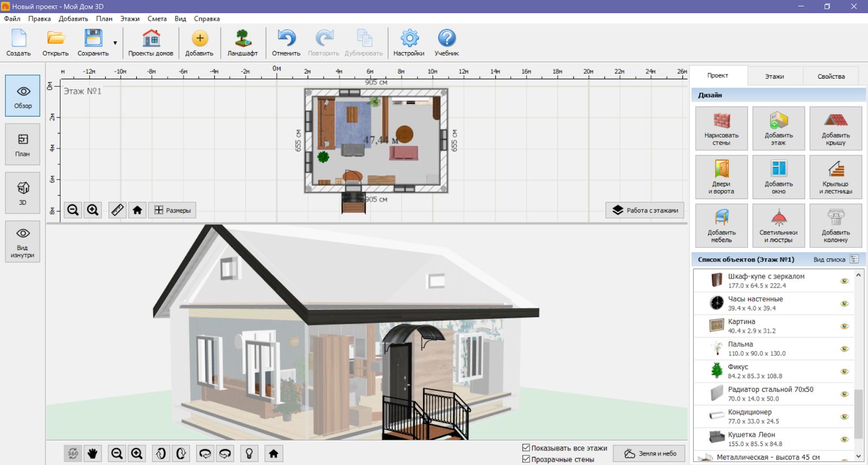Select the Нарисовать стены tool
Image resolution: width=868 pixels, height=465 pixels.
(721, 129)
